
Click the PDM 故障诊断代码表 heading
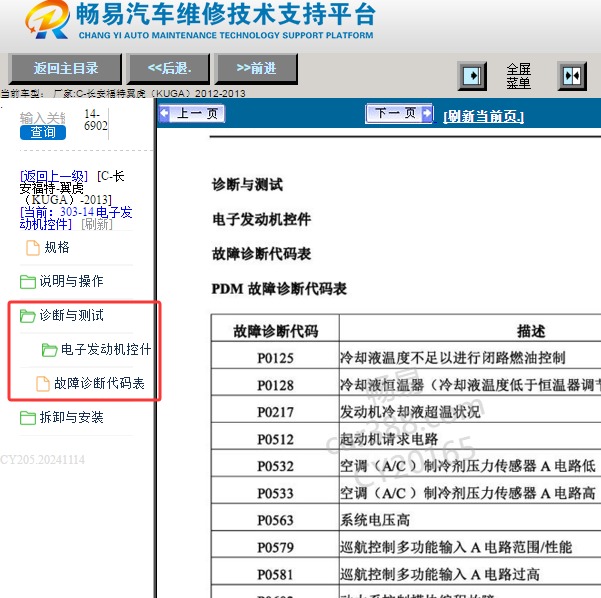(279, 288)
